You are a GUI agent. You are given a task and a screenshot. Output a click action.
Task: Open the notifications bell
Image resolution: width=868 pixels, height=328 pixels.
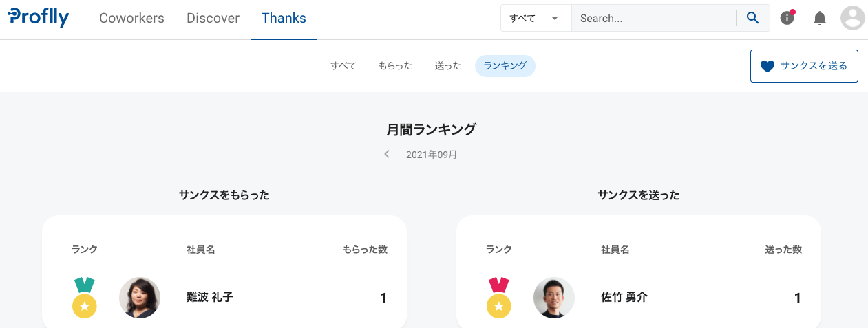pyautogui.click(x=820, y=18)
